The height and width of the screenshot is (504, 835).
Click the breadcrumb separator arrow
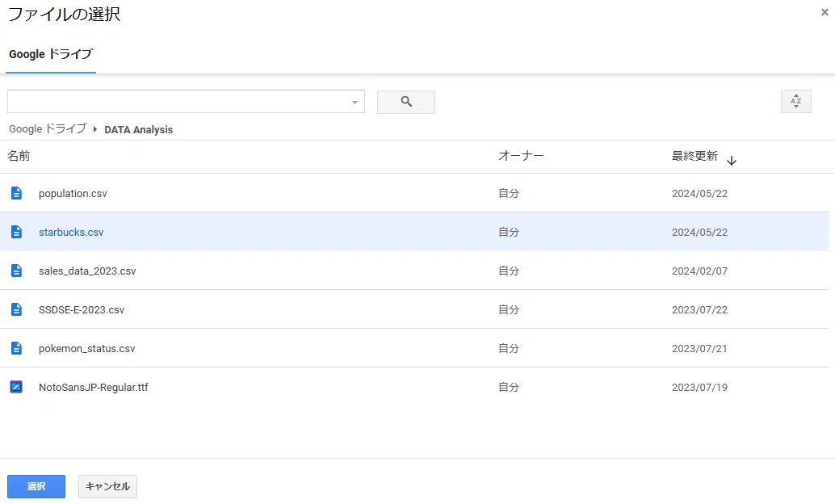click(94, 129)
